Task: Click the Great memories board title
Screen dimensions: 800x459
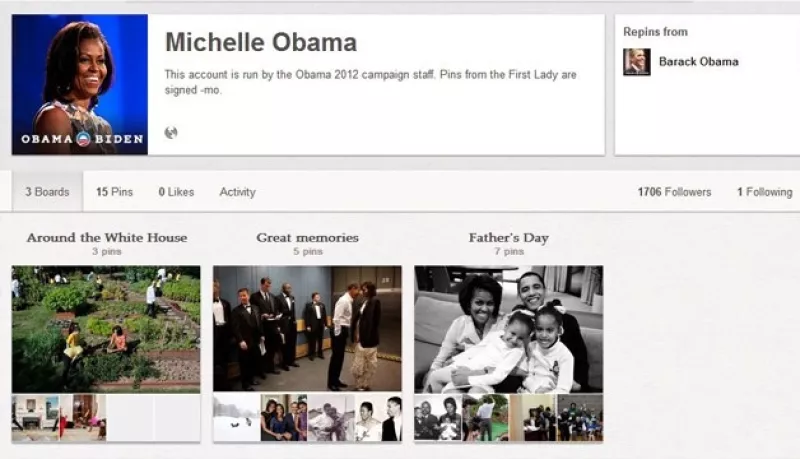Action: coord(307,238)
